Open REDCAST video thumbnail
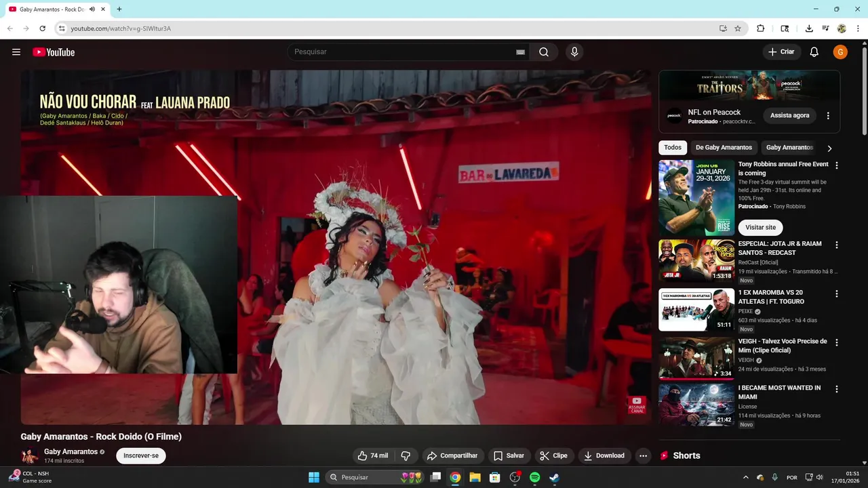Image resolution: width=868 pixels, height=488 pixels. click(x=696, y=261)
